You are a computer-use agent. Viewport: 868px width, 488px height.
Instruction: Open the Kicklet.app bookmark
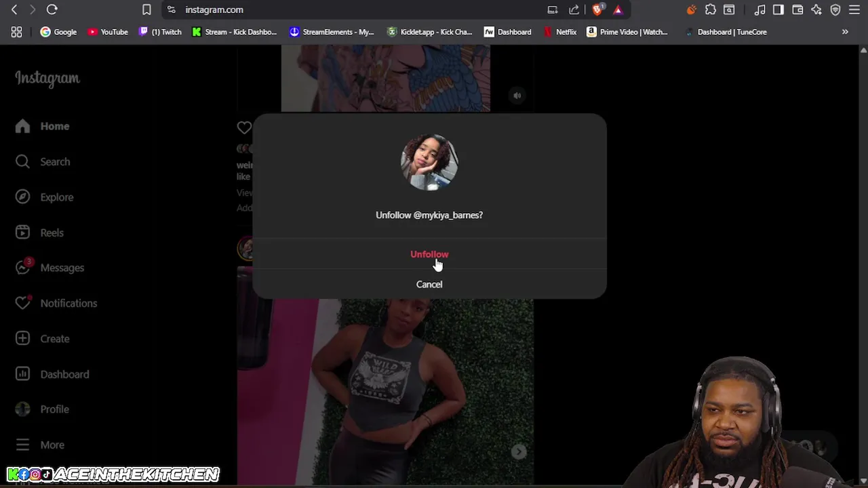tap(429, 32)
